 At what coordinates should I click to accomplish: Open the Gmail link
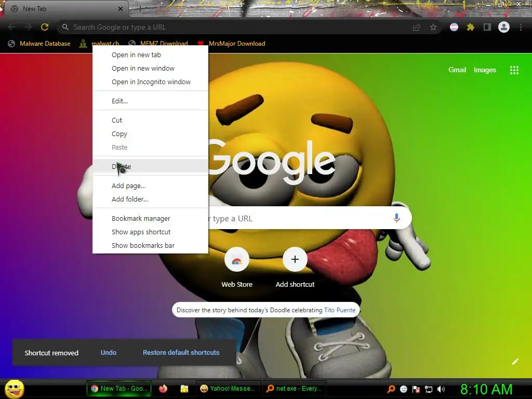(457, 70)
